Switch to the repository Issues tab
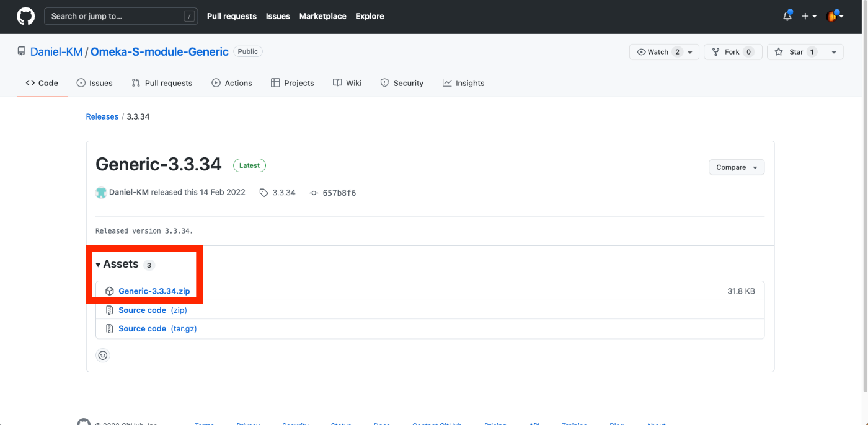This screenshot has width=868, height=425. 94,83
